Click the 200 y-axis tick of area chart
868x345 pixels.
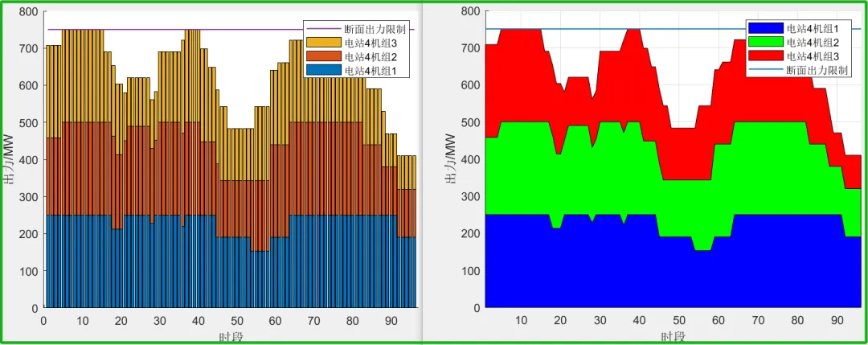tap(471, 234)
